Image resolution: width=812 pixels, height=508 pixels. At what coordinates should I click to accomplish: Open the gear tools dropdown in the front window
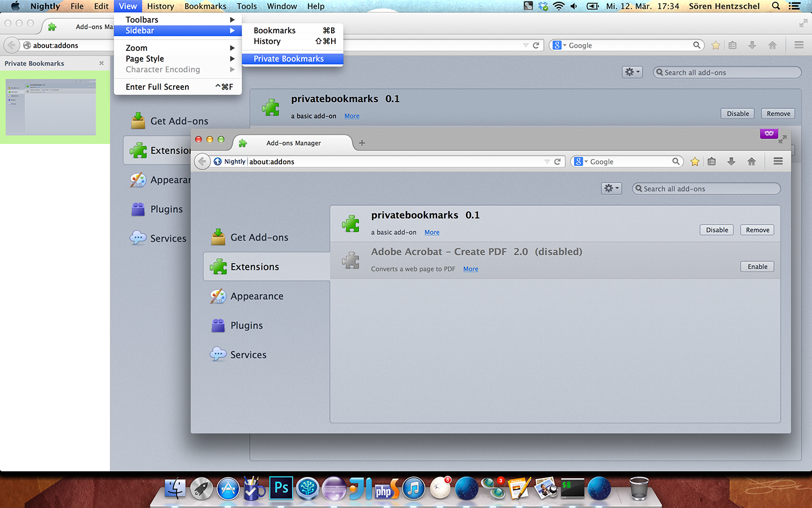[611, 189]
